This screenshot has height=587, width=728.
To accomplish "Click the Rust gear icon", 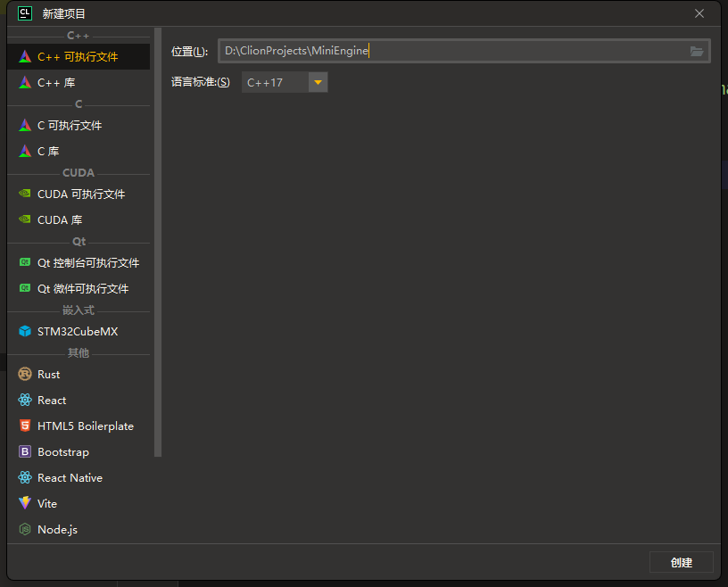I will (x=25, y=374).
